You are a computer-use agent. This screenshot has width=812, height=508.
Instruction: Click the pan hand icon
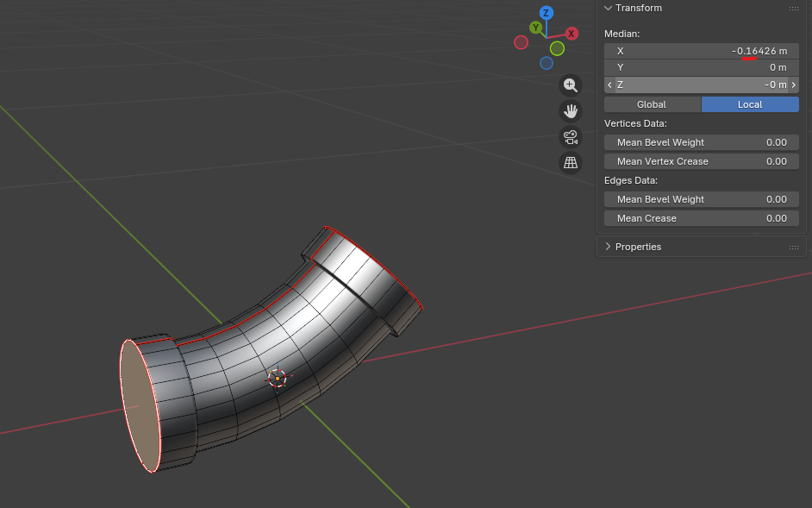(570, 110)
